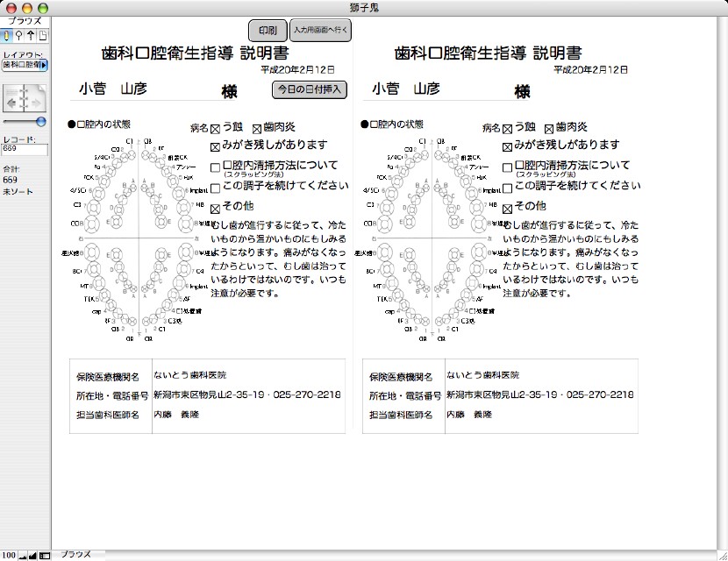
Task: Click the date 平成20年2月12日 in right form
Action: coord(590,70)
